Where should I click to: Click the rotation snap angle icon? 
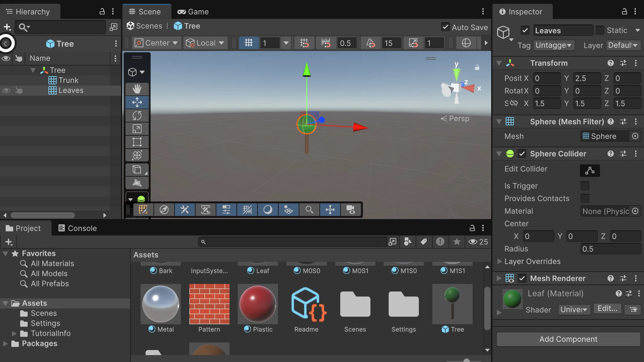pyautogui.click(x=371, y=43)
